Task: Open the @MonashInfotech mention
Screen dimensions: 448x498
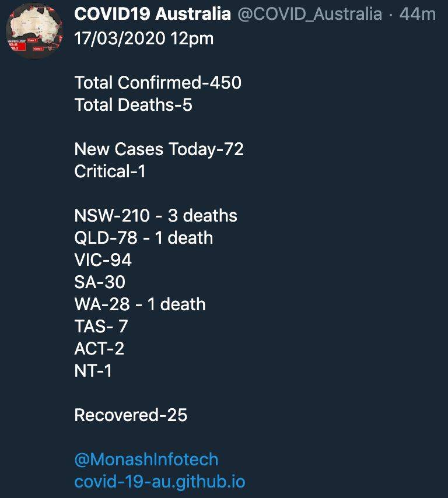Action: coord(146,460)
